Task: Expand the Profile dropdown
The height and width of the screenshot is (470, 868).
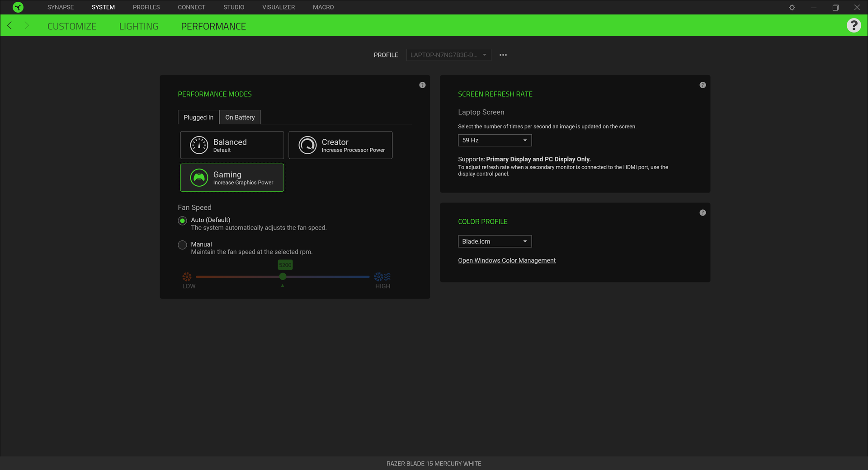Action: (x=448, y=55)
